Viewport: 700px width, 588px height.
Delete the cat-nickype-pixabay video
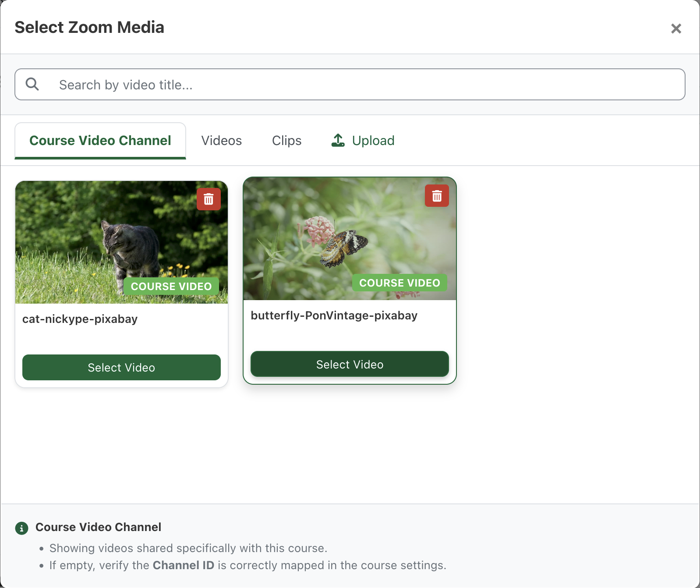209,199
